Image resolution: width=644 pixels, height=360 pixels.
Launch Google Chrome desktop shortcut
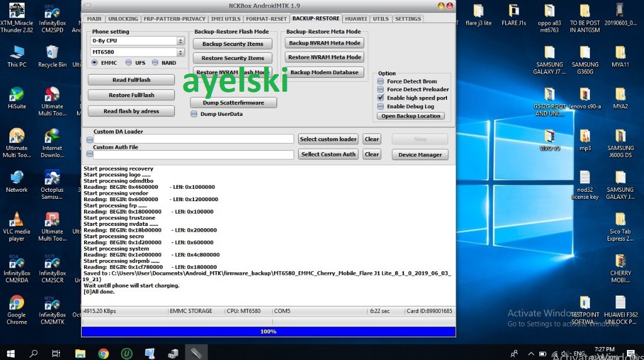point(16,310)
